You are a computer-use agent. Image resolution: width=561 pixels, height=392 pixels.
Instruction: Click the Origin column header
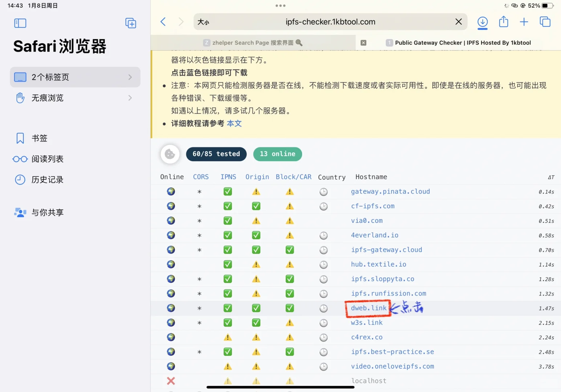click(x=257, y=177)
